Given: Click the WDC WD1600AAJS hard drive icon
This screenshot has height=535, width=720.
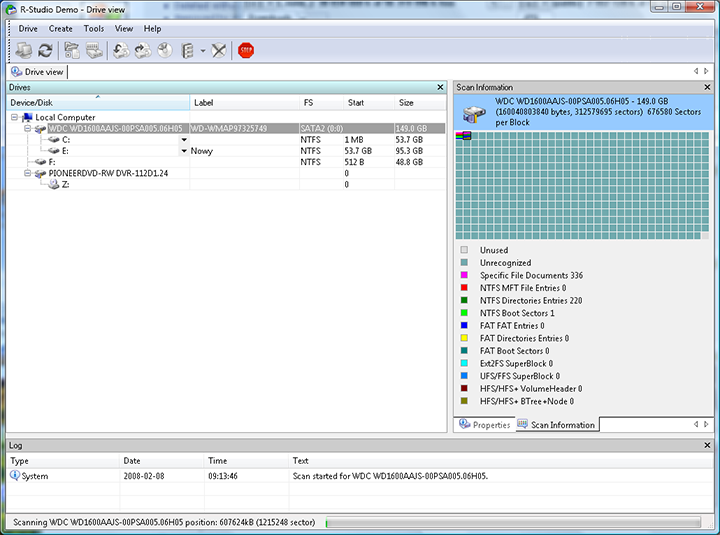Looking at the screenshot, I should pos(40,129).
